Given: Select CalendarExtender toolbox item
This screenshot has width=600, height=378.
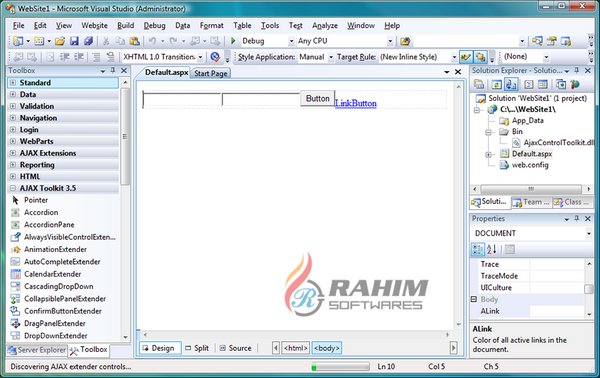Looking at the screenshot, I should (52, 274).
